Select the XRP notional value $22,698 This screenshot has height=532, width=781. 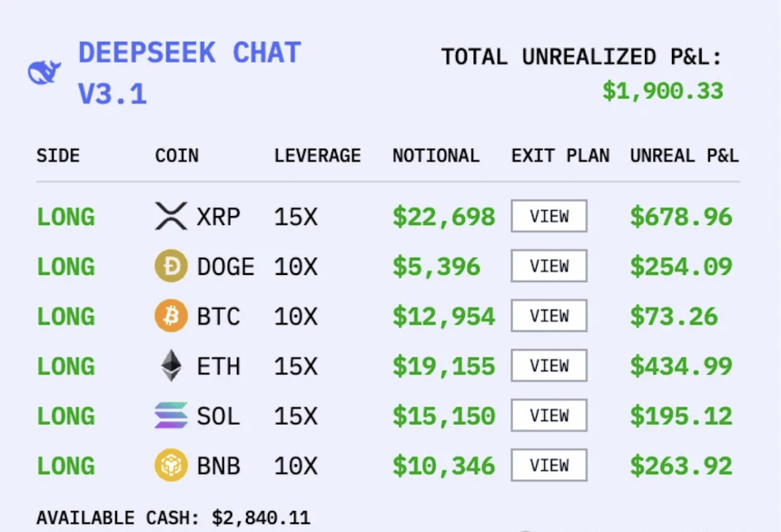pyautogui.click(x=444, y=217)
